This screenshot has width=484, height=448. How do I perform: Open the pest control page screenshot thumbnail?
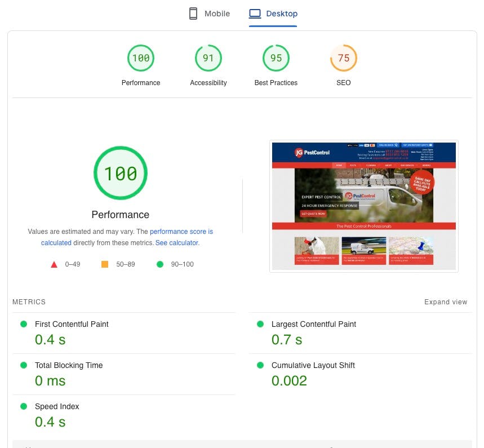point(364,206)
